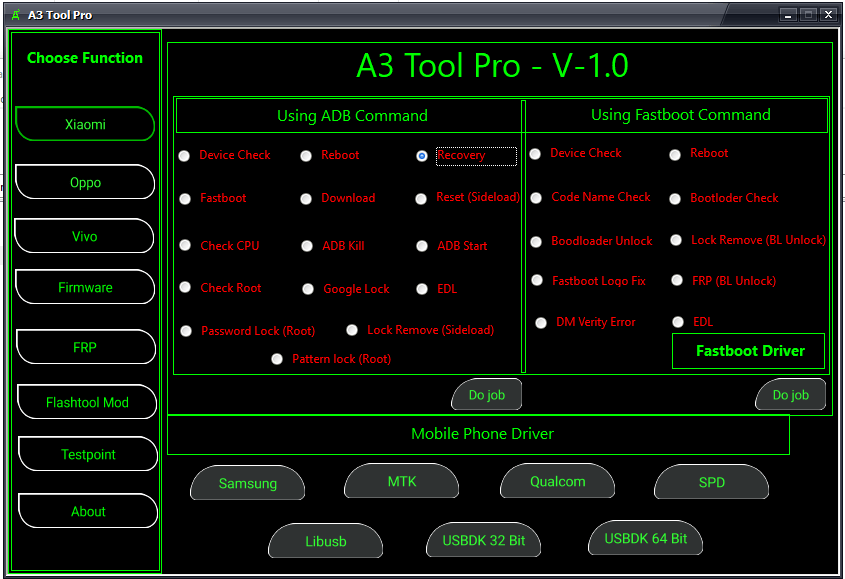Screen dimensions: 845x579
Task: Choose the FRP (BL Unlock) option
Action: (x=677, y=281)
